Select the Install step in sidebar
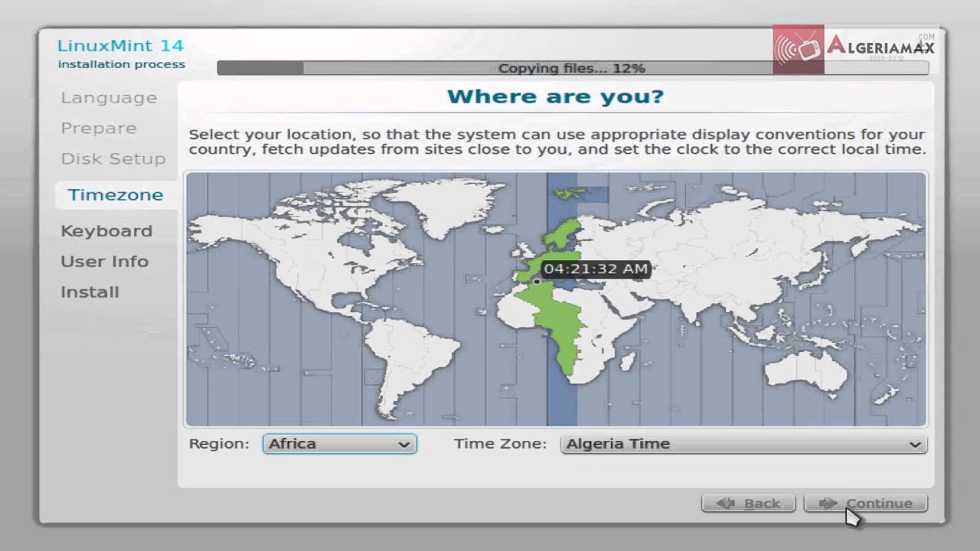Screen dimensions: 980x551 coord(90,292)
